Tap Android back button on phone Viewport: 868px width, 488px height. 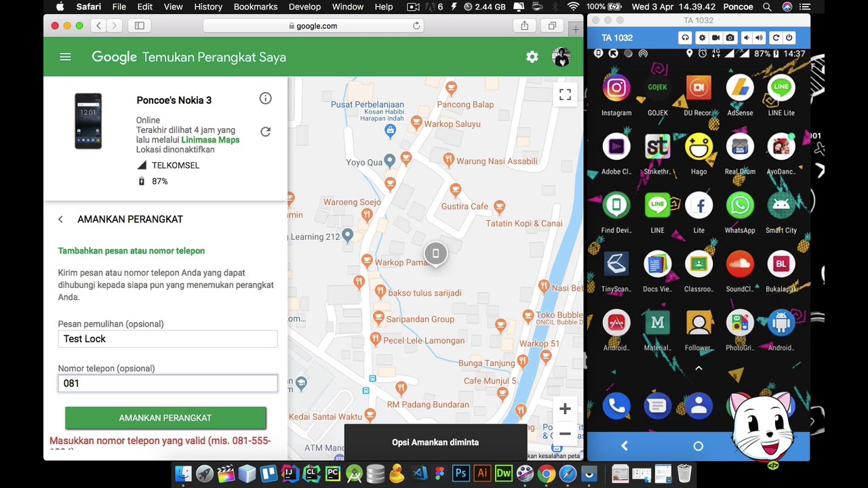pos(625,446)
